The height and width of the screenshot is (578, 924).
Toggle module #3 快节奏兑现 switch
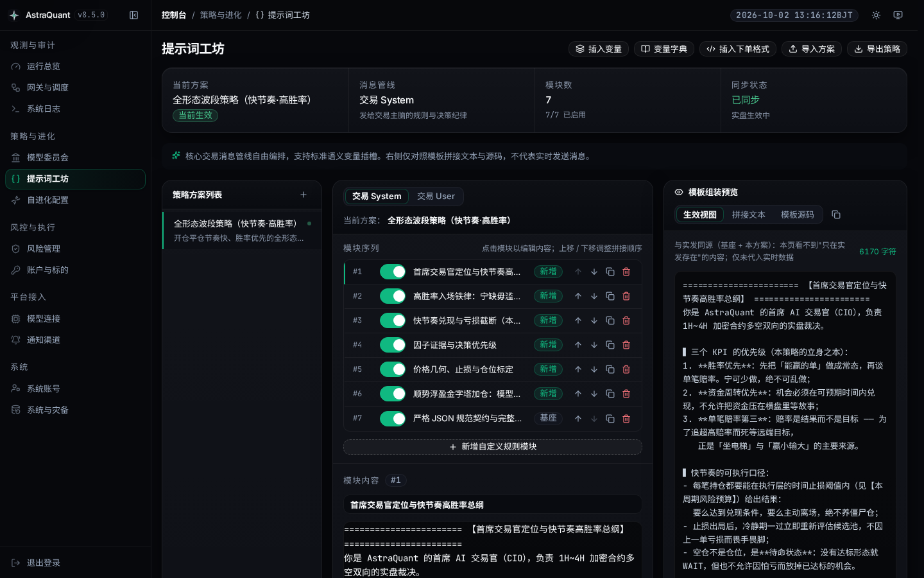[393, 320]
